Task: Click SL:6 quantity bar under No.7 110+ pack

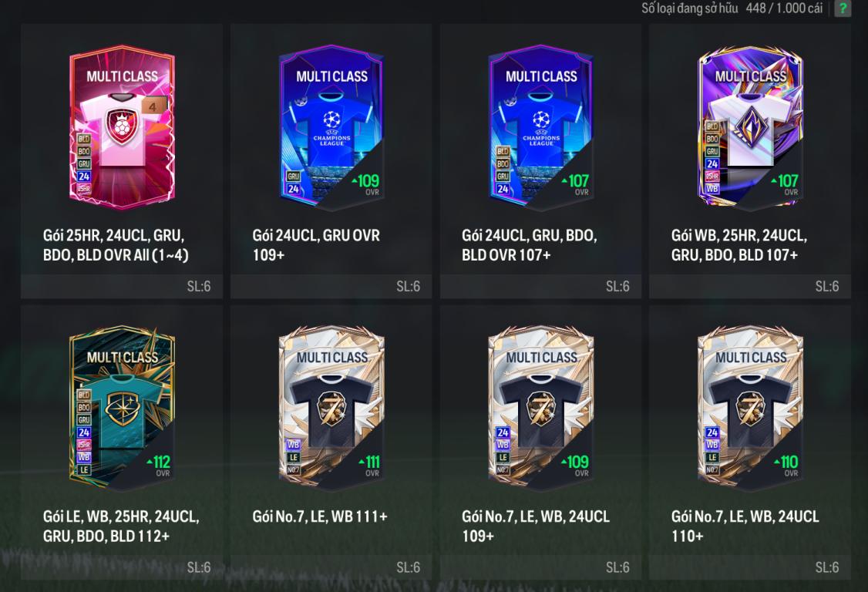Action: pos(750,567)
